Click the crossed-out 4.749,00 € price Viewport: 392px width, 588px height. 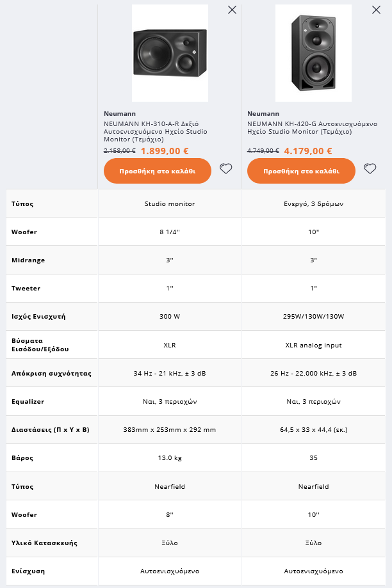click(263, 151)
